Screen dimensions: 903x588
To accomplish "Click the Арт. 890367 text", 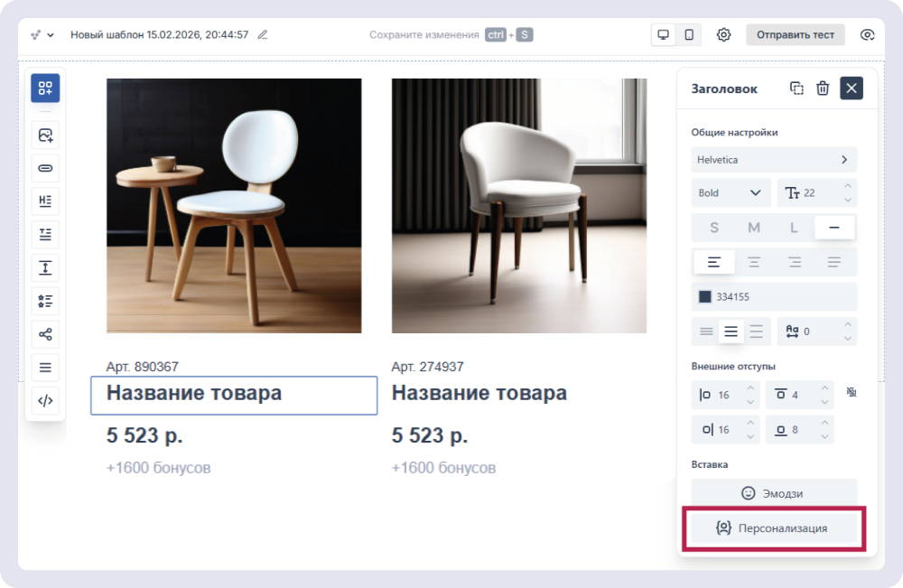I will click(143, 367).
